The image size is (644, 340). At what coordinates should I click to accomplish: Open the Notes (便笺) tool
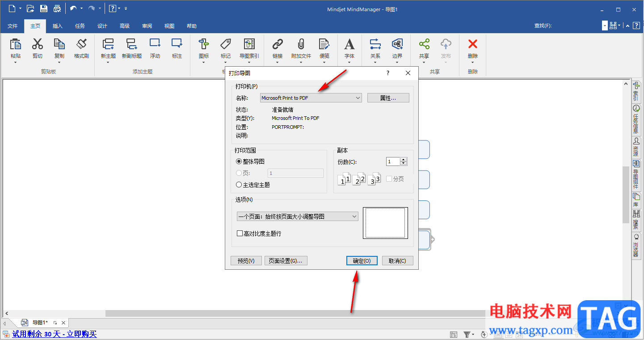coord(324,44)
